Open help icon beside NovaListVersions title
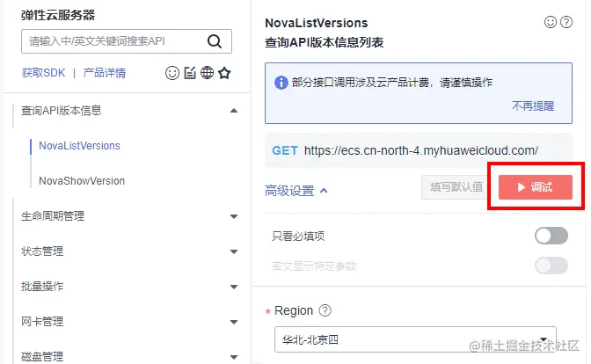Screen dimensions: 591x364 pos(566,23)
